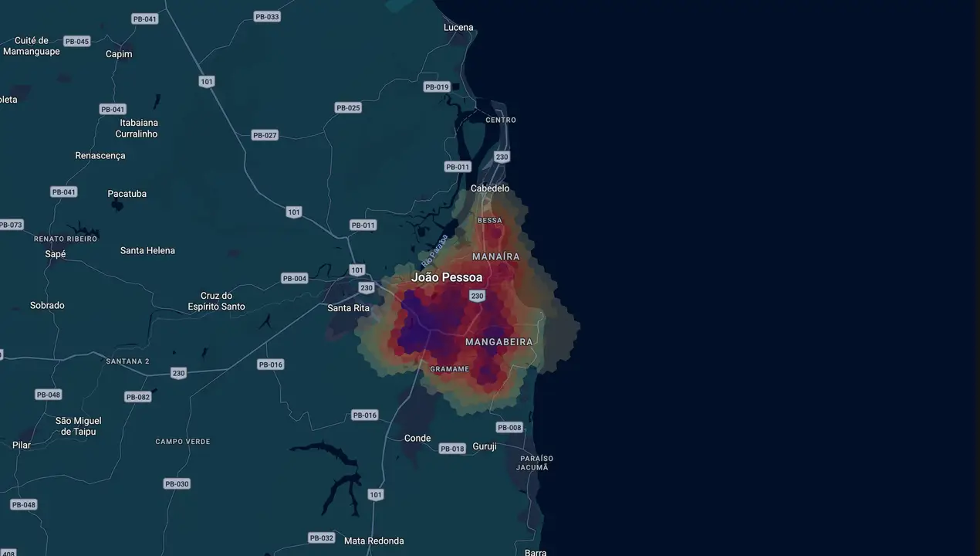Click the São Miguel de Taipu label
980x556 pixels.
pyautogui.click(x=78, y=426)
